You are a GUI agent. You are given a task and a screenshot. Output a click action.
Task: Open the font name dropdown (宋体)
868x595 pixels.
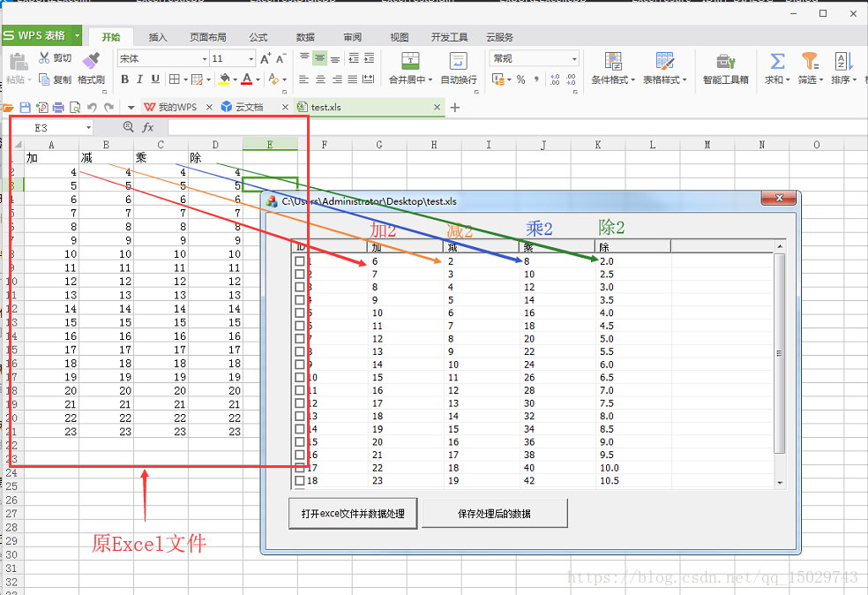point(205,59)
